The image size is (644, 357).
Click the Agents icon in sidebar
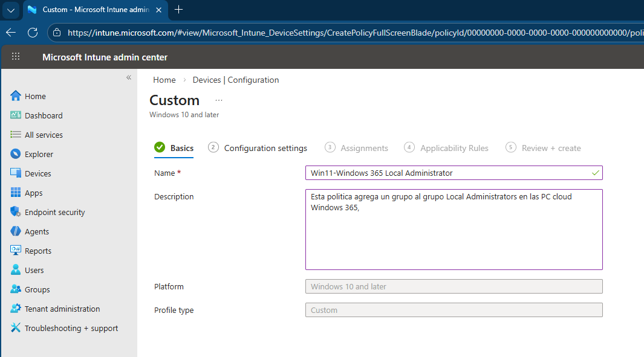click(x=16, y=231)
